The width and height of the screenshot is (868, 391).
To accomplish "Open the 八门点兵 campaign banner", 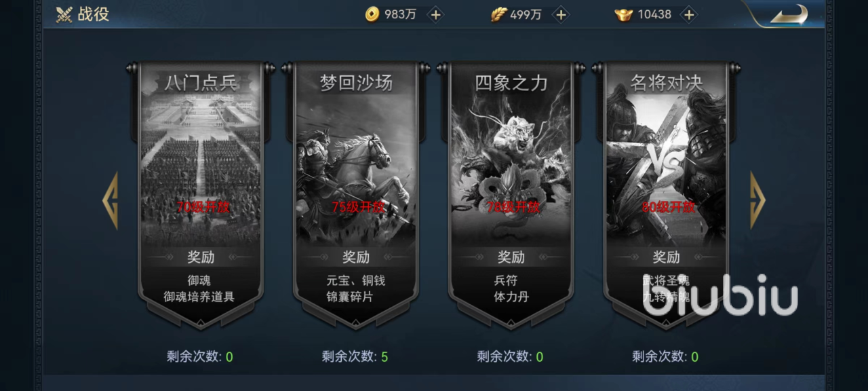I will [201, 193].
